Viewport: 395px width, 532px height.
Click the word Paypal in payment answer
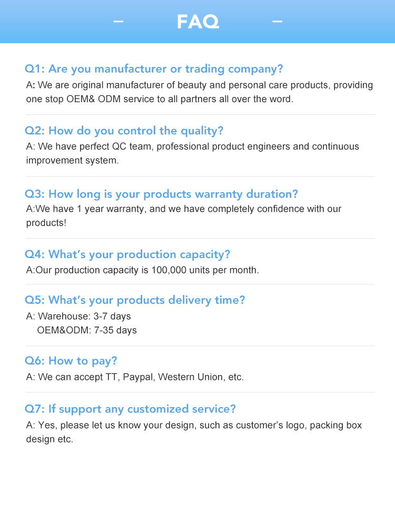tap(137, 377)
